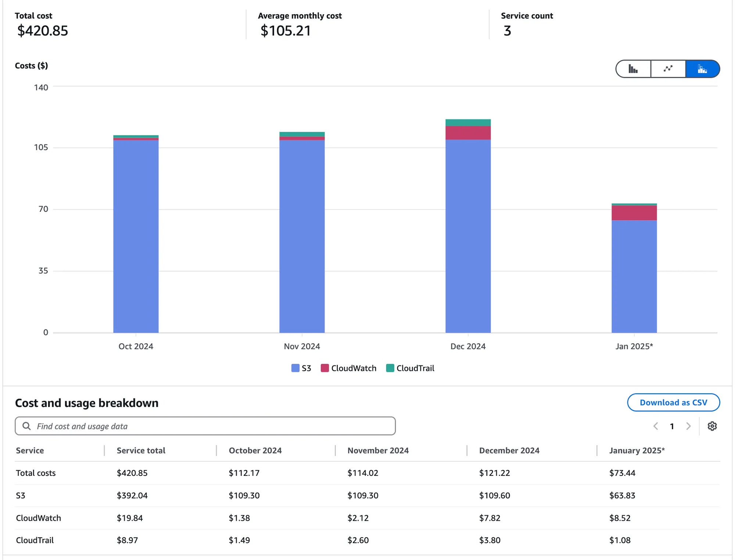Image resolution: width=735 pixels, height=560 pixels.
Task: Go to previous table page
Action: 656,426
